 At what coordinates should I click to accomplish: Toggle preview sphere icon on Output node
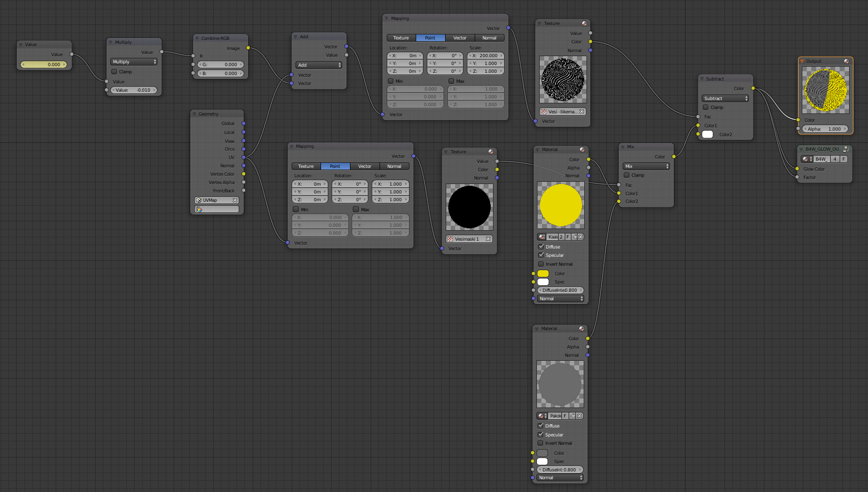tap(846, 61)
